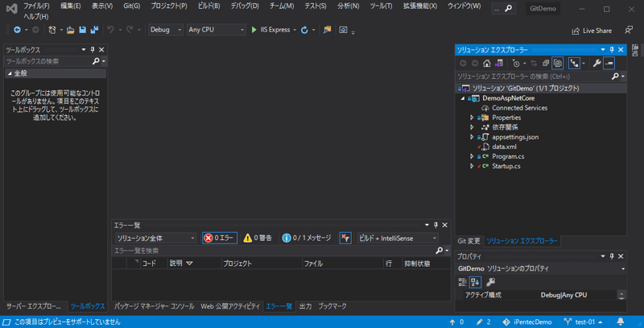Open the ビルド(B) menu
This screenshot has height=328, width=644.
(208, 6)
